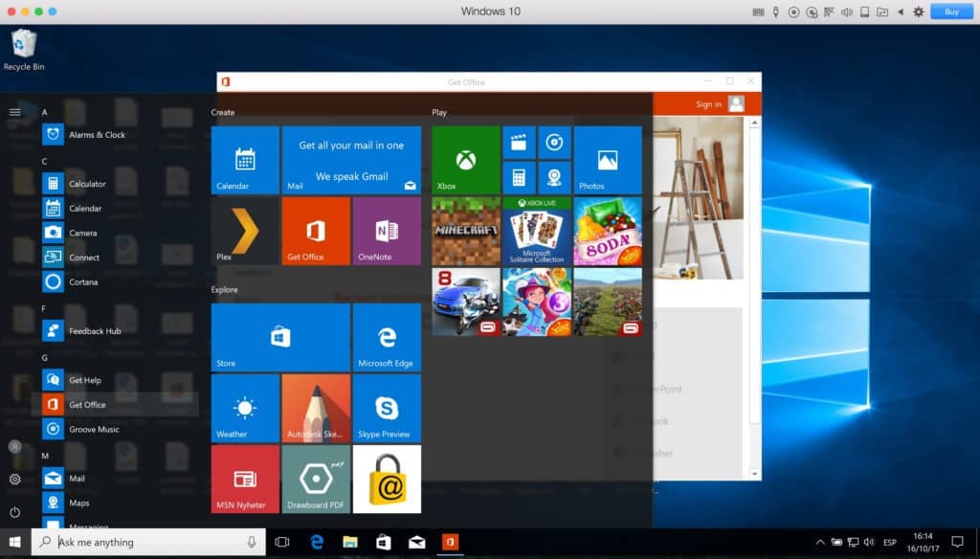Open the Calendar tile in Create group
This screenshot has width=980, height=559.
[x=245, y=160]
